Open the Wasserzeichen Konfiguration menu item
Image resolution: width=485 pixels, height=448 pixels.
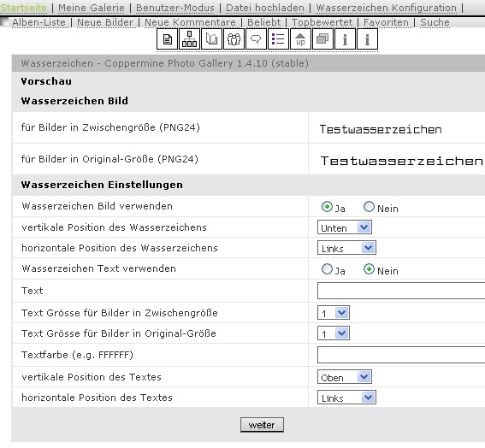coord(387,8)
